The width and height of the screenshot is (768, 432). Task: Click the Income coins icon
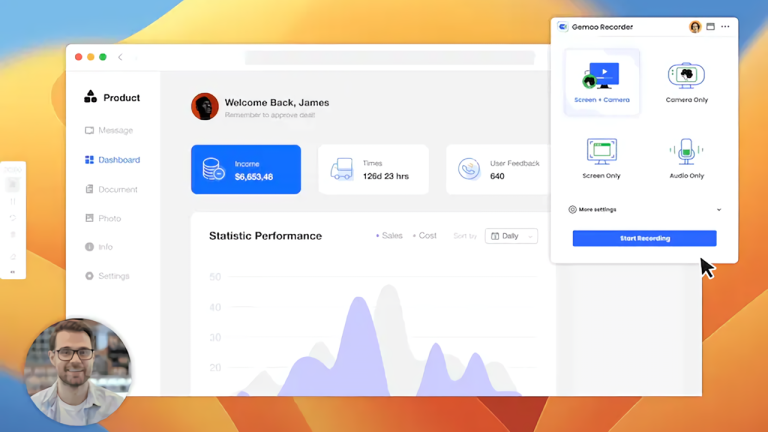[x=214, y=169]
